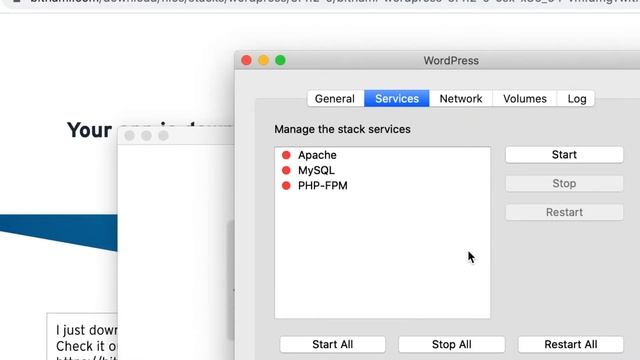Select the MySQL service row
640x360 pixels.
(x=382, y=170)
